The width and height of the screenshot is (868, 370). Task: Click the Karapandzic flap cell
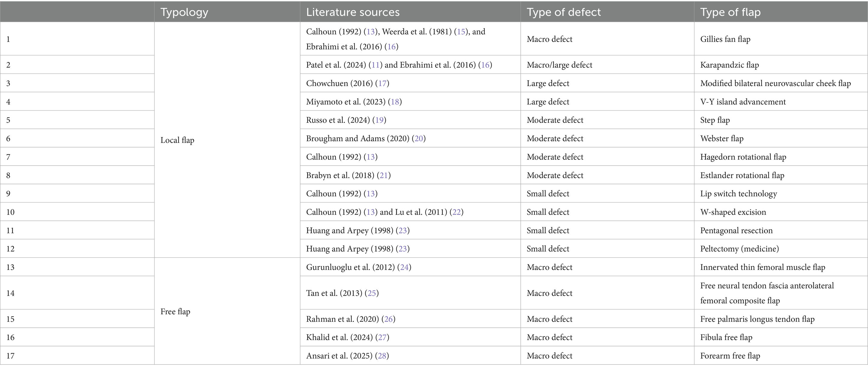click(x=729, y=65)
